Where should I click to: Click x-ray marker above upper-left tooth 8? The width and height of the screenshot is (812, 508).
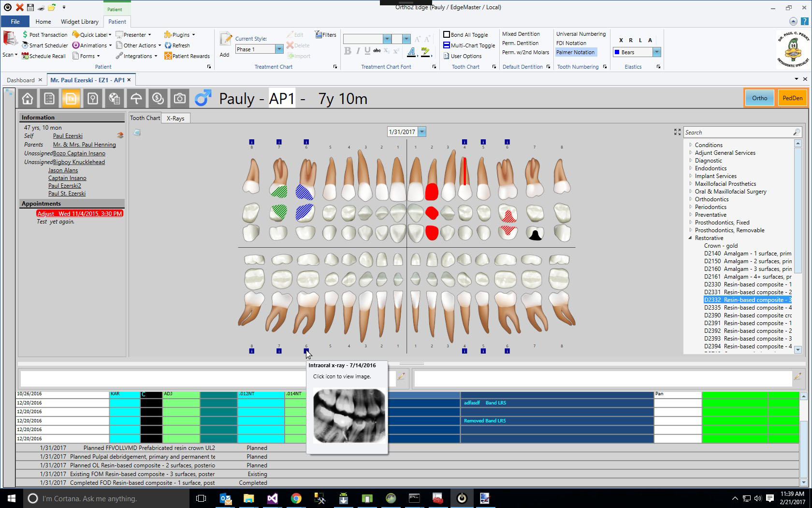(251, 142)
